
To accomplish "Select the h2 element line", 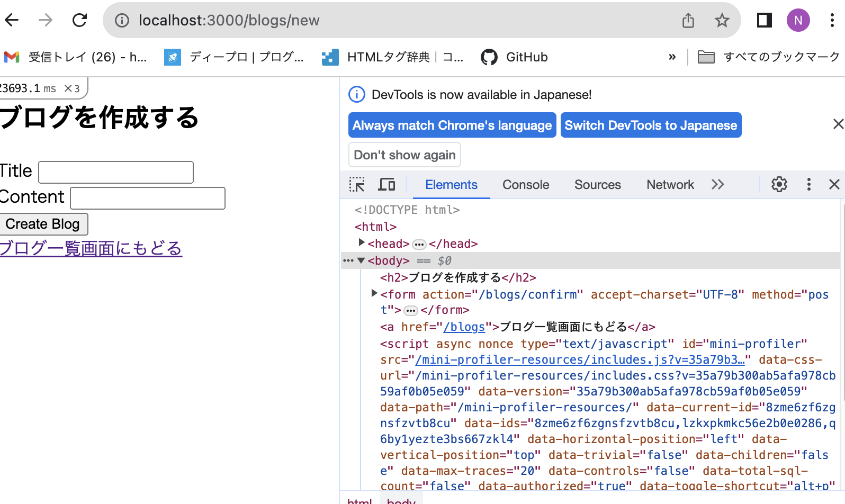I will click(458, 277).
